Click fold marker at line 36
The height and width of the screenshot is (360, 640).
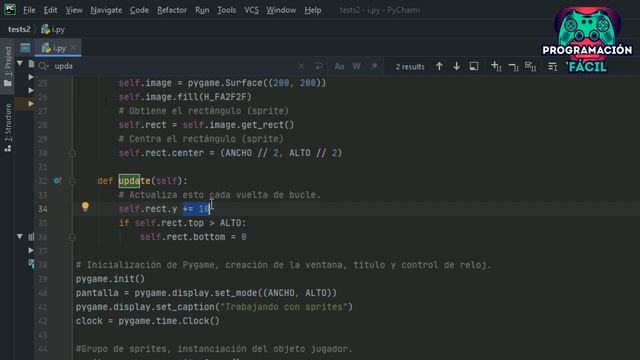(72, 237)
